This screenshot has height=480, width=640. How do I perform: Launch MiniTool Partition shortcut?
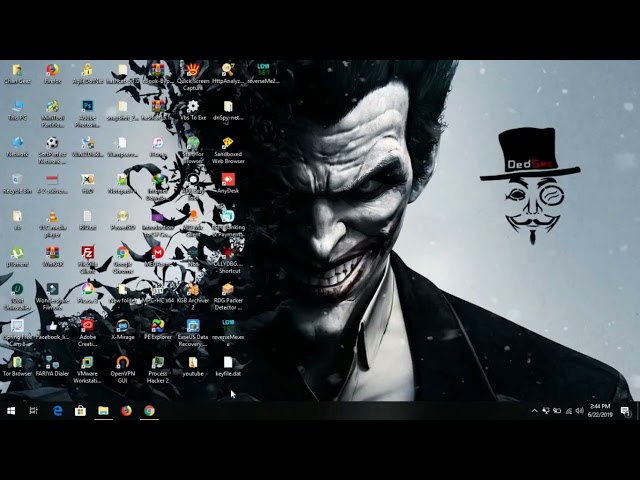[52, 113]
